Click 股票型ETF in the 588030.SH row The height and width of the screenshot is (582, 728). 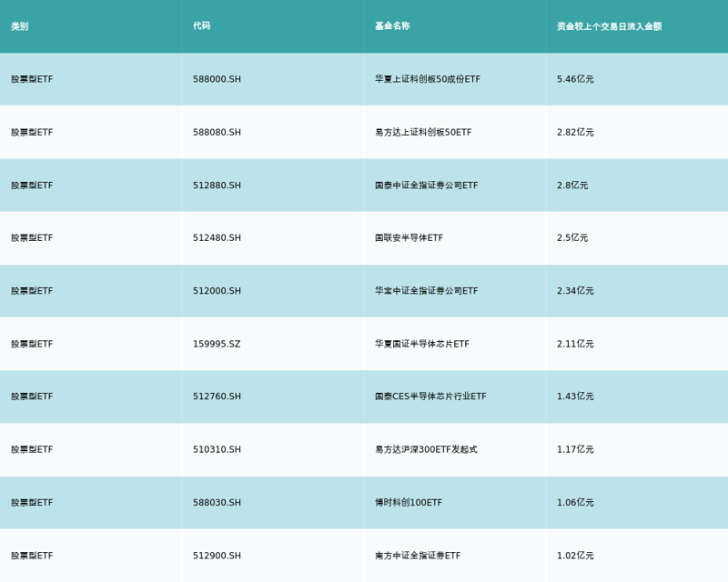[32, 503]
